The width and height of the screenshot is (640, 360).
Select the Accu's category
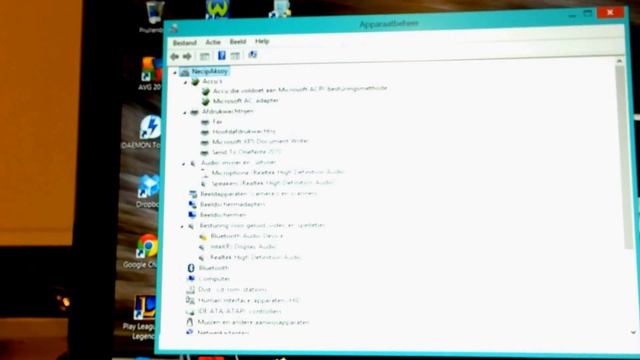pos(212,82)
